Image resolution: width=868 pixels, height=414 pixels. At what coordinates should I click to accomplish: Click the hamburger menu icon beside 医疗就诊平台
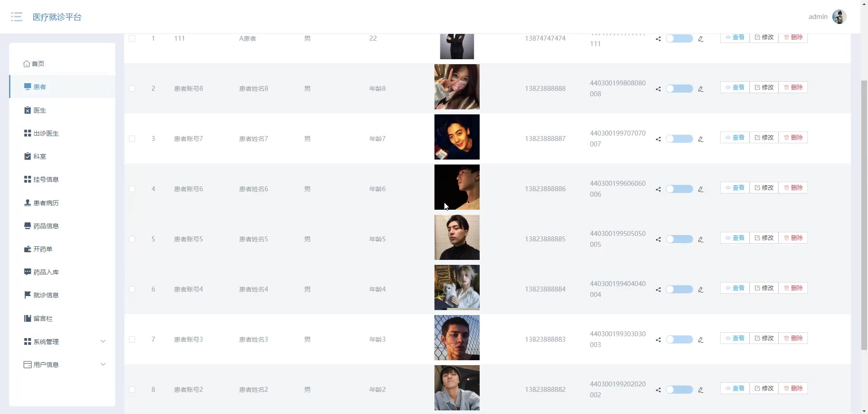17,17
